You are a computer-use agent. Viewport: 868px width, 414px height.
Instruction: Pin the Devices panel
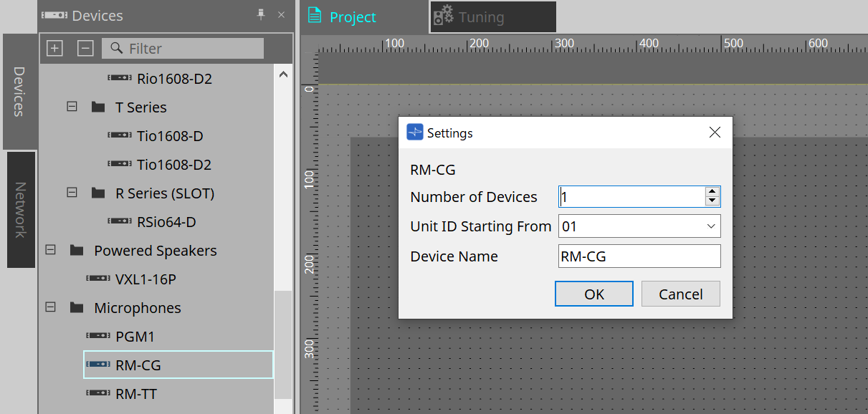pos(262,14)
